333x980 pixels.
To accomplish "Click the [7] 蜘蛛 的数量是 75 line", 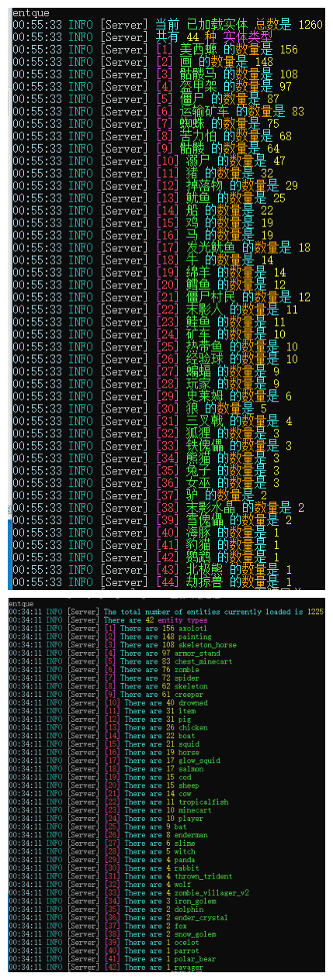I will pos(146,123).
